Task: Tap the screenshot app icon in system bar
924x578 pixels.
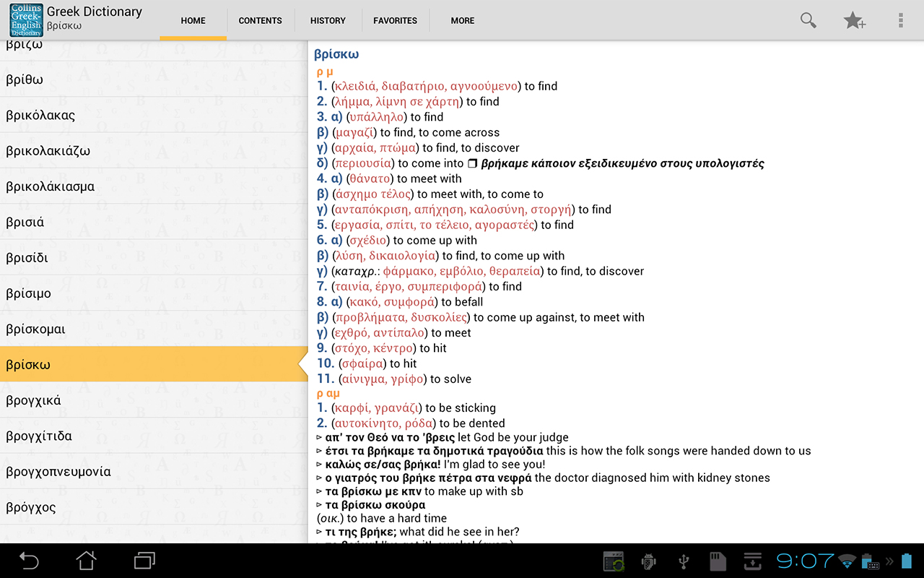Action: (614, 561)
